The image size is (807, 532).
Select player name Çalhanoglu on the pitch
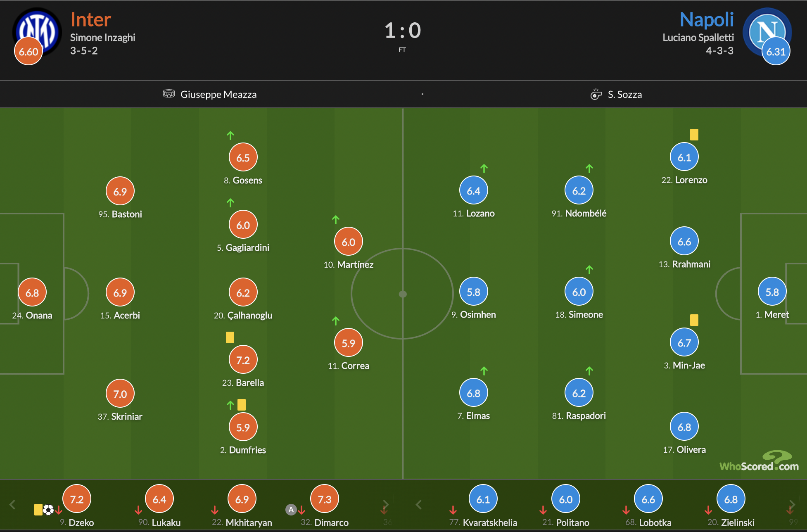coord(250,316)
